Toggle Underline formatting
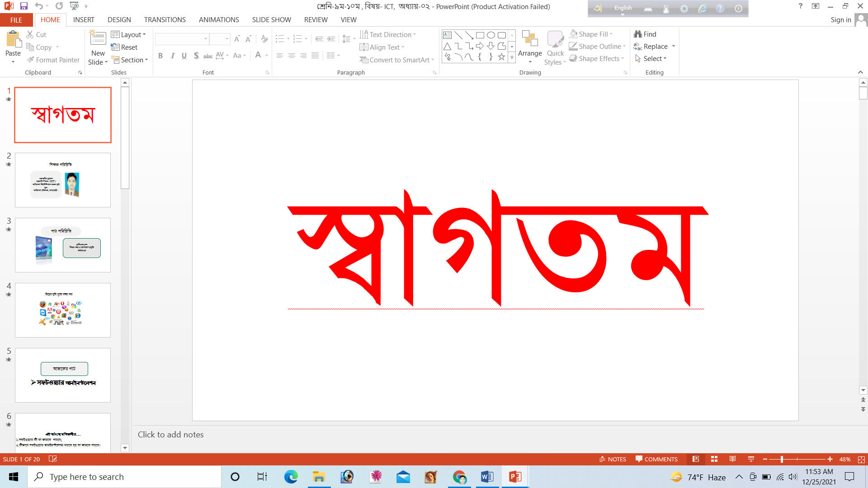 click(x=184, y=56)
